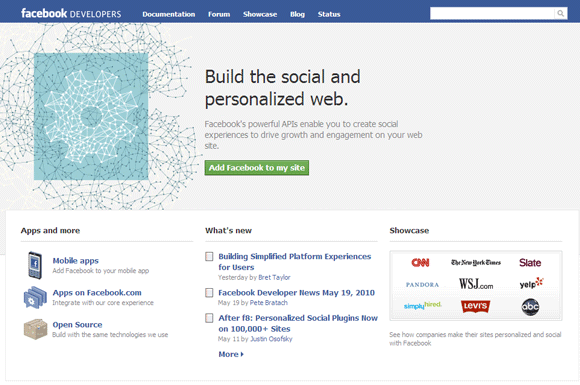Click the Mobile apps phone icon

[x=35, y=265]
